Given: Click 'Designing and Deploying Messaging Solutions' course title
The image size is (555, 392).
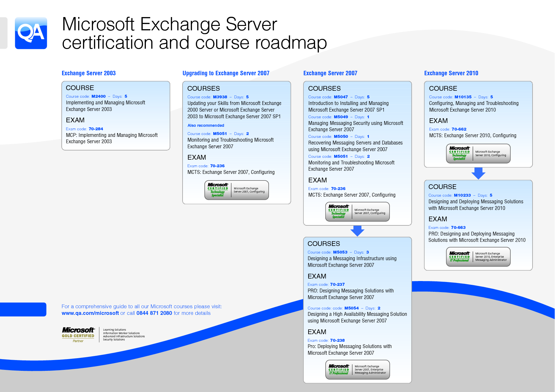Looking at the screenshot, I should (476, 202).
